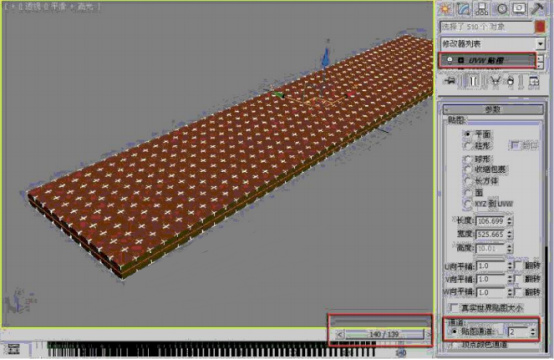This screenshot has width=554, height=360.
Task: Click the 贴图通道 number field
Action: 518,332
